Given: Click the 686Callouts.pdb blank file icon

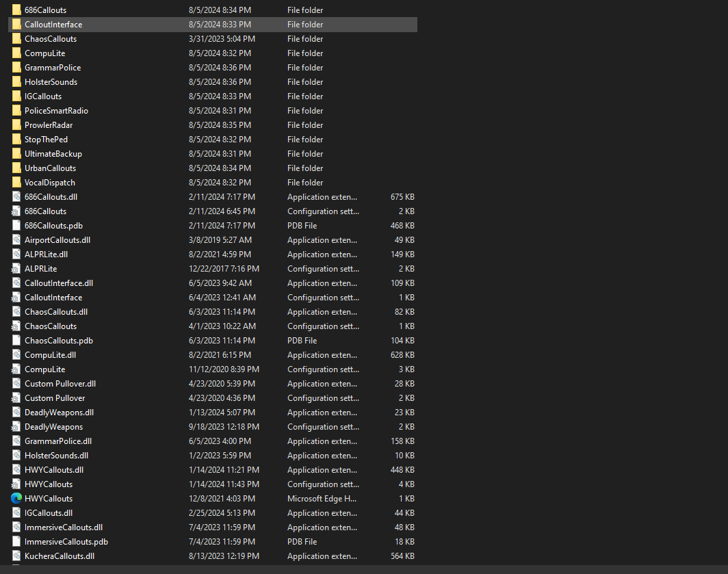Looking at the screenshot, I should [16, 226].
